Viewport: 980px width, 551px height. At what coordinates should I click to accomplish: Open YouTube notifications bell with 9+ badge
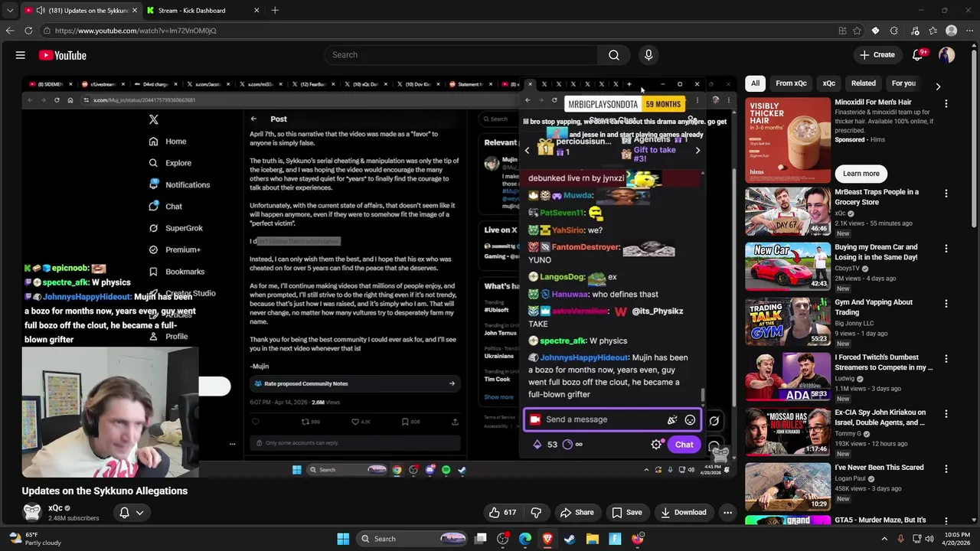(x=918, y=55)
